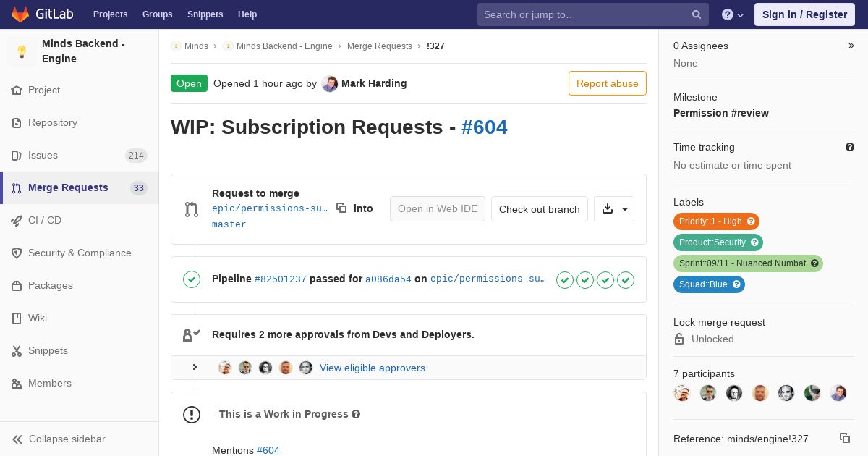Click the Minds Backend lightbulb project avatar

pos(22,51)
